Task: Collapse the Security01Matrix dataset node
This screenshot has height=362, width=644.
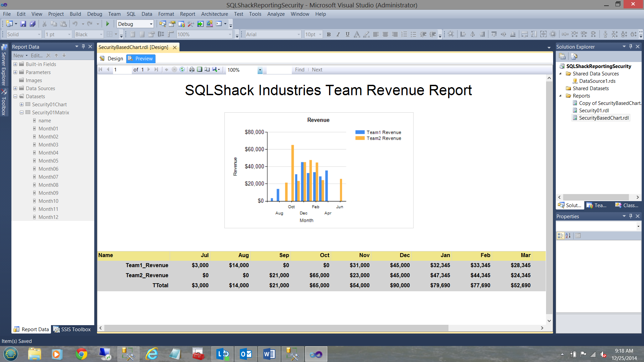Action: coord(21,113)
